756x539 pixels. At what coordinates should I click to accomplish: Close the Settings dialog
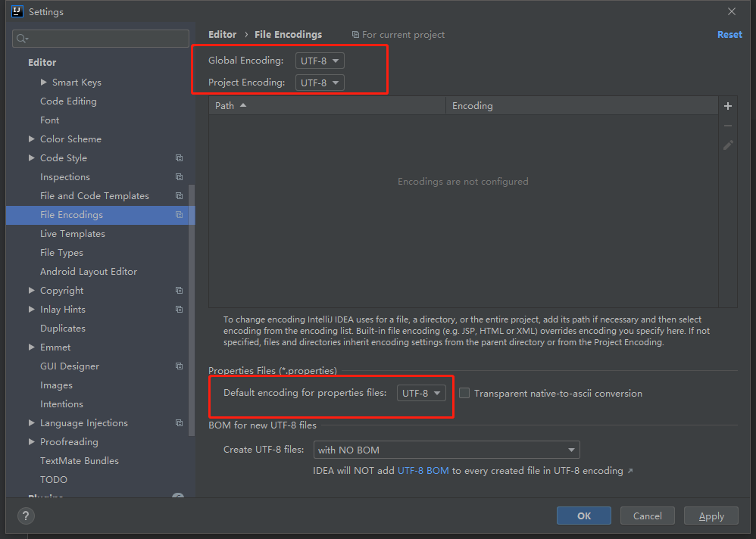pos(732,11)
